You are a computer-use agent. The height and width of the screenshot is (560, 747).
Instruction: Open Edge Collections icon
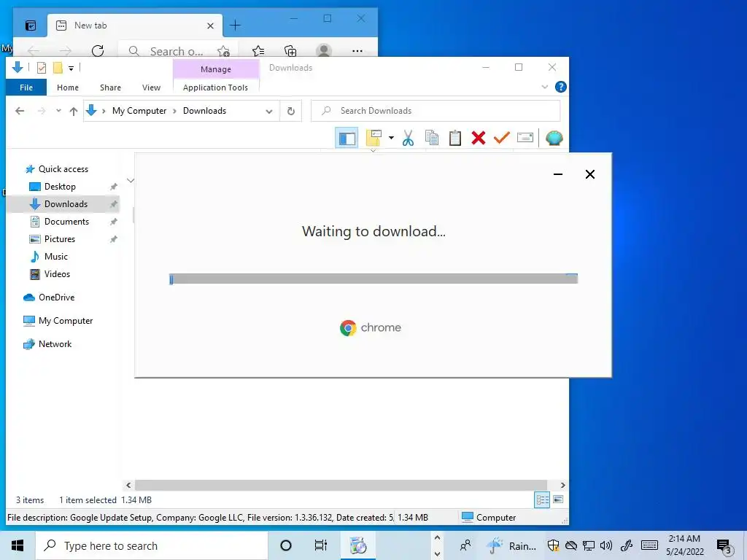point(290,50)
